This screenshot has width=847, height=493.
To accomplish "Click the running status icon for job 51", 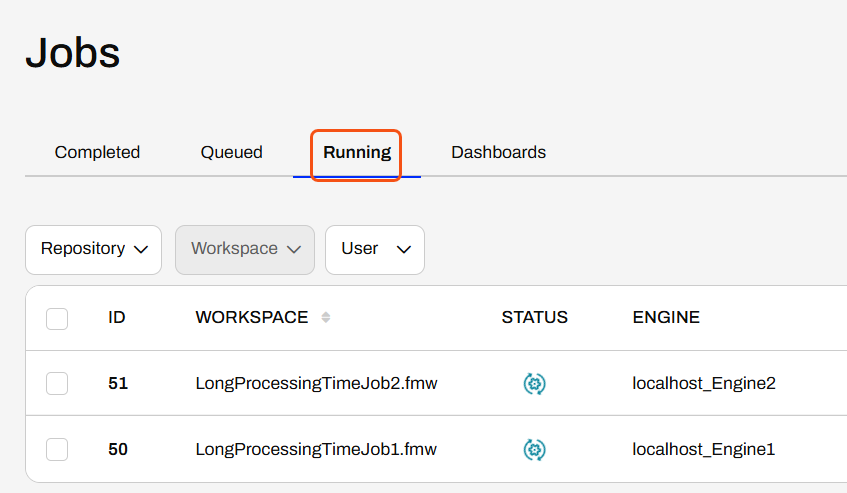I will tap(534, 384).
